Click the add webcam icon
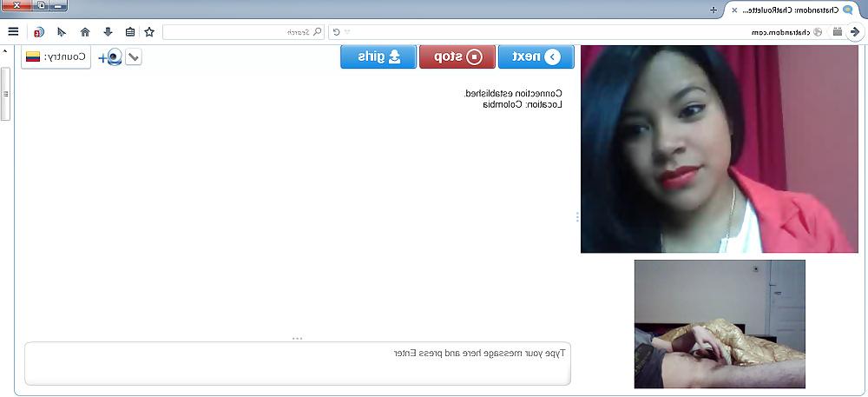Viewport: 868px width, 397px height. coord(110,57)
